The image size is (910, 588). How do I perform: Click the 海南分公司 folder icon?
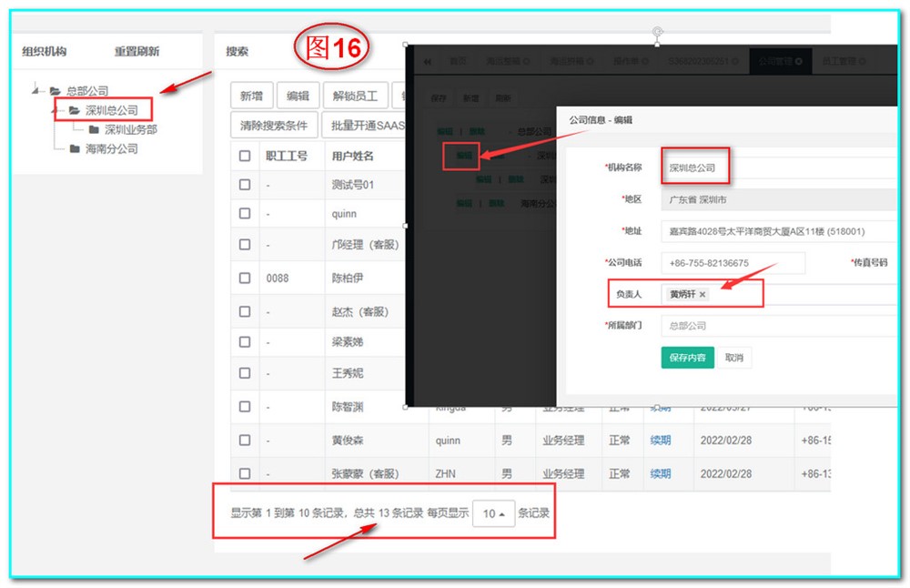point(75,148)
